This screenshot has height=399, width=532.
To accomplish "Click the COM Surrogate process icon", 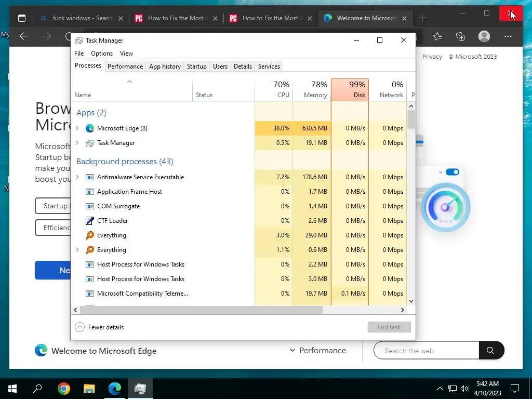I will click(x=89, y=206).
